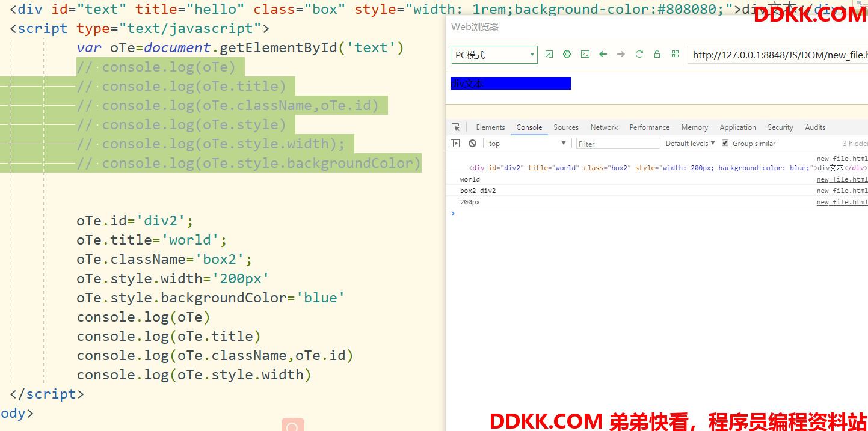This screenshot has height=431, width=868.
Task: Go to the Memory tab
Action: (695, 127)
